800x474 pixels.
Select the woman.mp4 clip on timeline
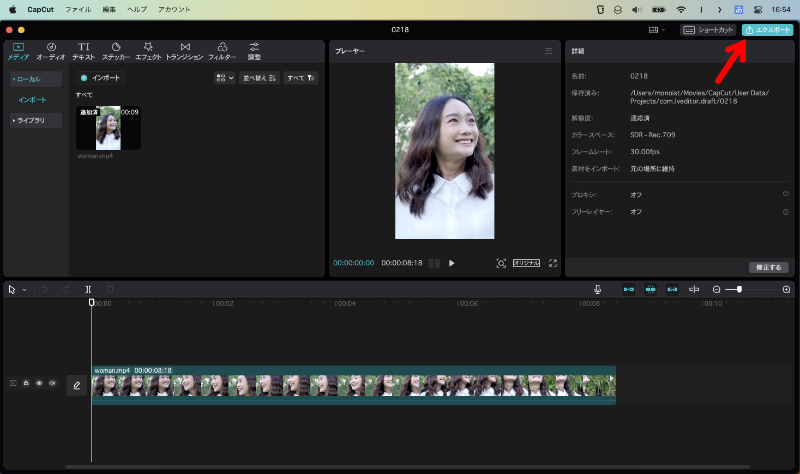point(354,385)
